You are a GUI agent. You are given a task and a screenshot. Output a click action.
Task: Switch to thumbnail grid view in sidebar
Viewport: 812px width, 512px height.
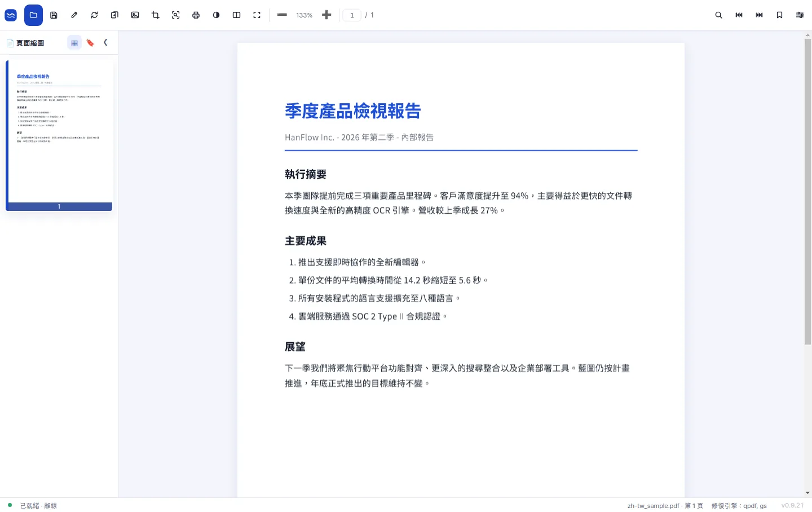tap(74, 43)
